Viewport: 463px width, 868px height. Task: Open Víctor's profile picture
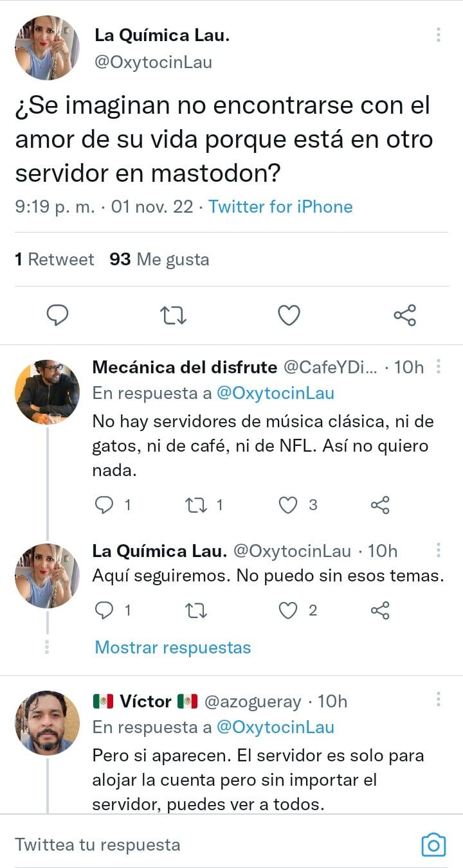click(47, 723)
